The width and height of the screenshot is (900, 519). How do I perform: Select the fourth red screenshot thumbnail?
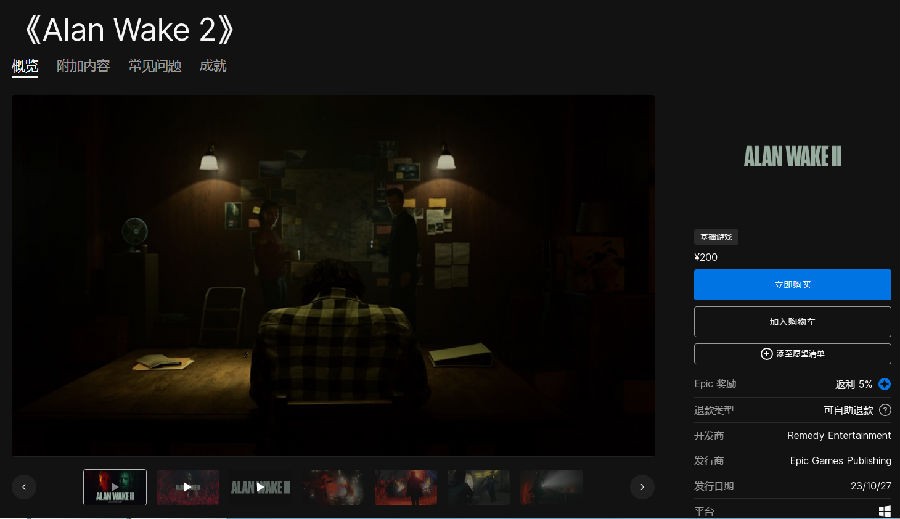click(333, 487)
